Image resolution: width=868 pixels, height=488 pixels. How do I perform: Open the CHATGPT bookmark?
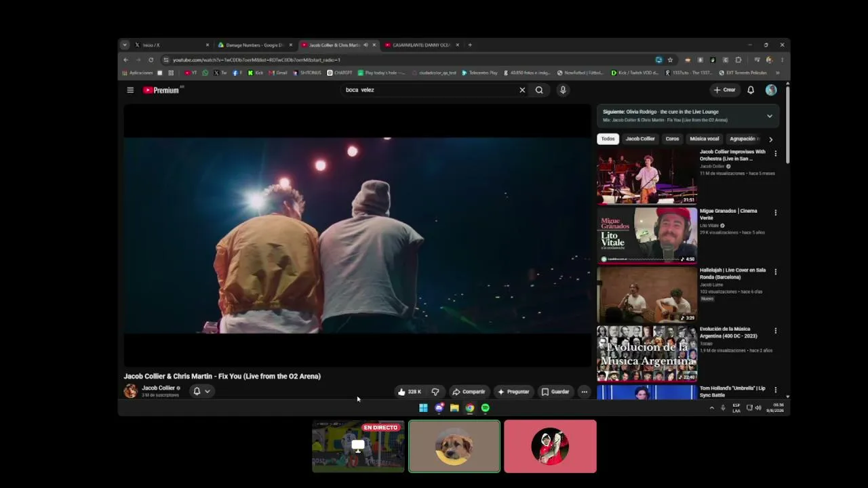click(x=340, y=73)
